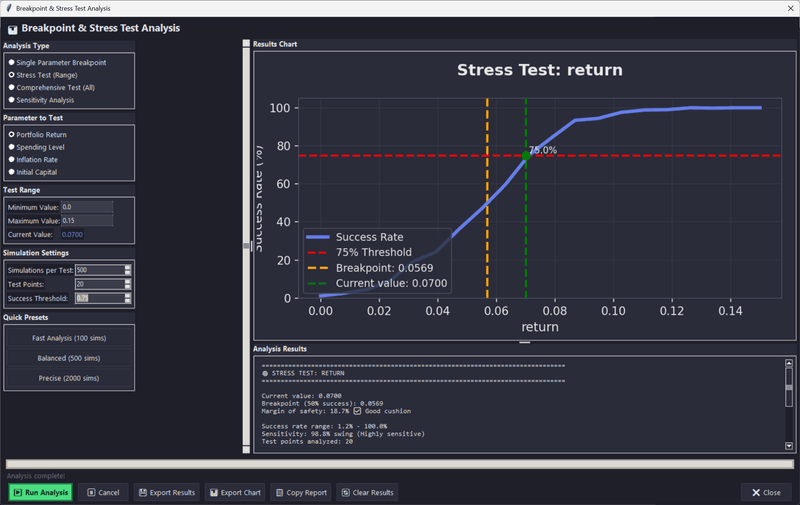This screenshot has width=800, height=505.
Task: Click sash handle between chart and results
Action: click(524, 342)
